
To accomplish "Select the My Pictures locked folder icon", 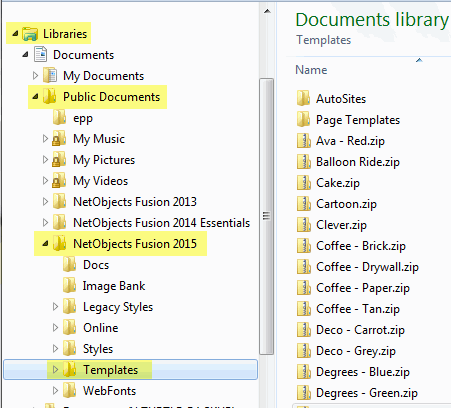I will [59, 160].
